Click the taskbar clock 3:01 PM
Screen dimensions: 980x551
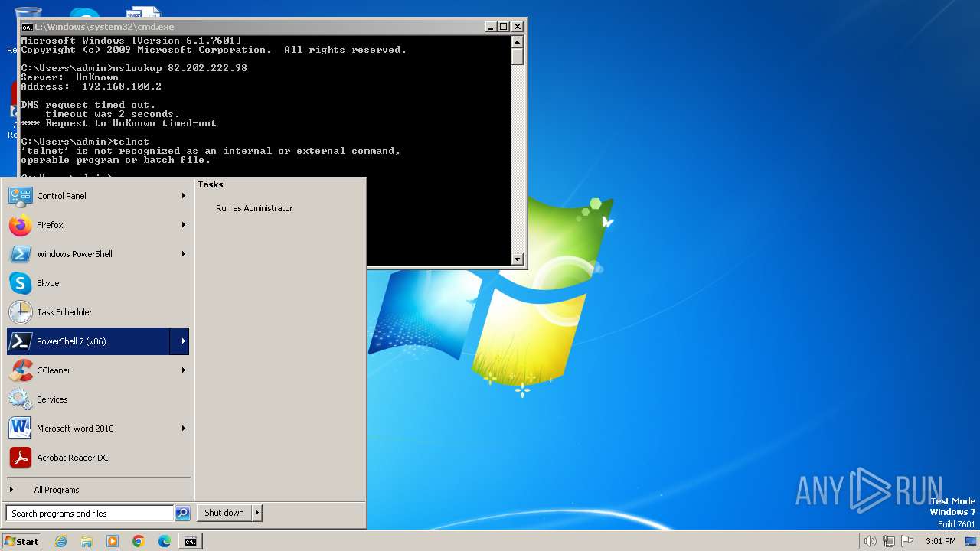(x=941, y=541)
